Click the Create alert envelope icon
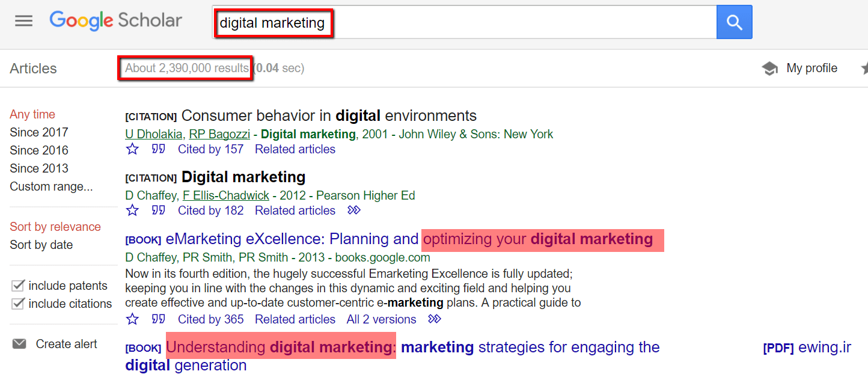 [x=20, y=344]
